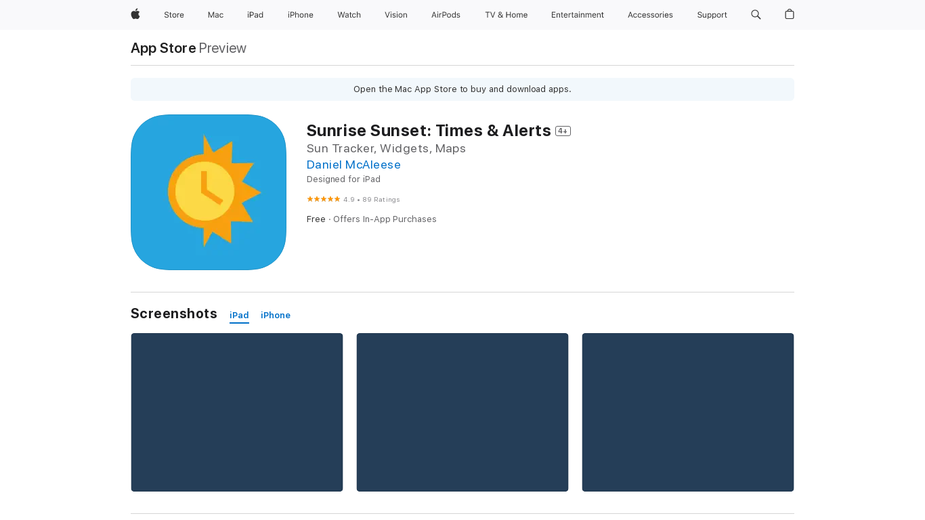Screen dimensions: 925x520
Task: Go to the AirPods section
Action: pyautogui.click(x=445, y=15)
